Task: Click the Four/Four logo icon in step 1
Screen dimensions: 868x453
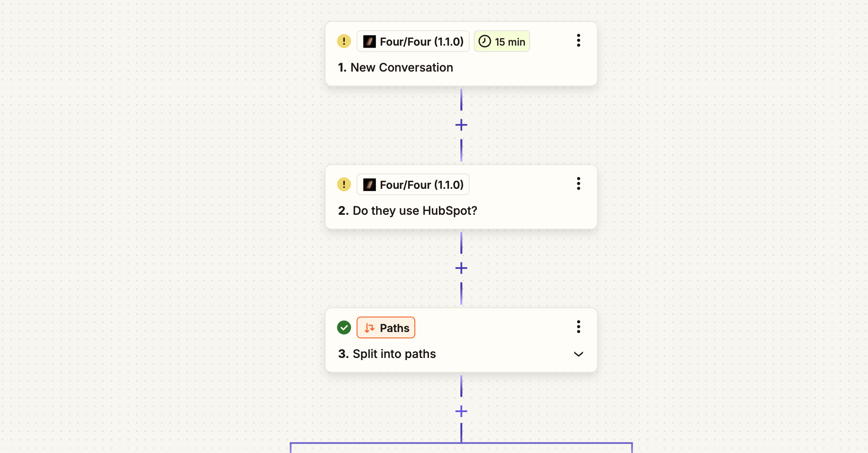Action: (369, 41)
